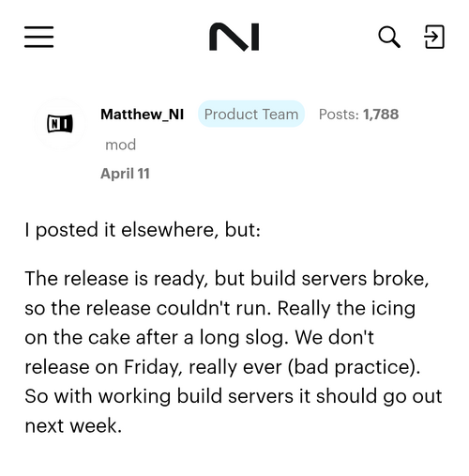469x476 pixels.
Task: Click the words 'next week.' in post
Action: coord(73,426)
